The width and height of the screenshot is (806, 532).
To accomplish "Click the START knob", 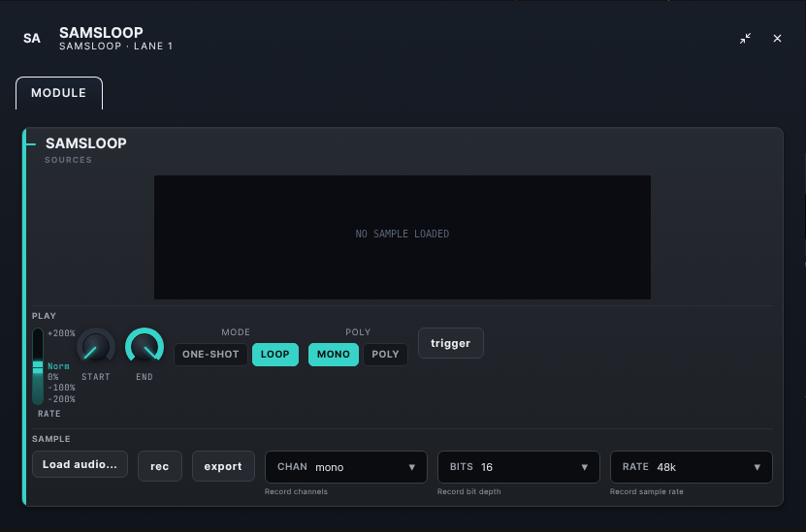I will [96, 347].
